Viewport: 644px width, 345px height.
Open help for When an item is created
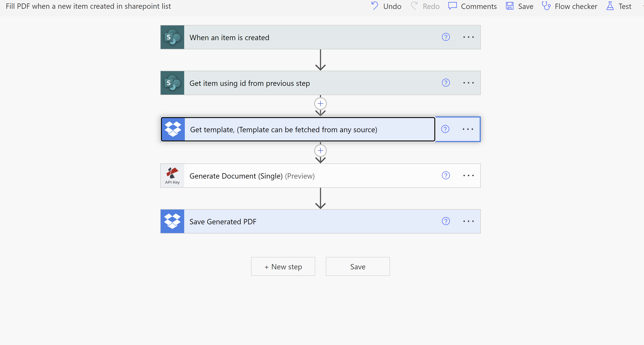pos(446,37)
